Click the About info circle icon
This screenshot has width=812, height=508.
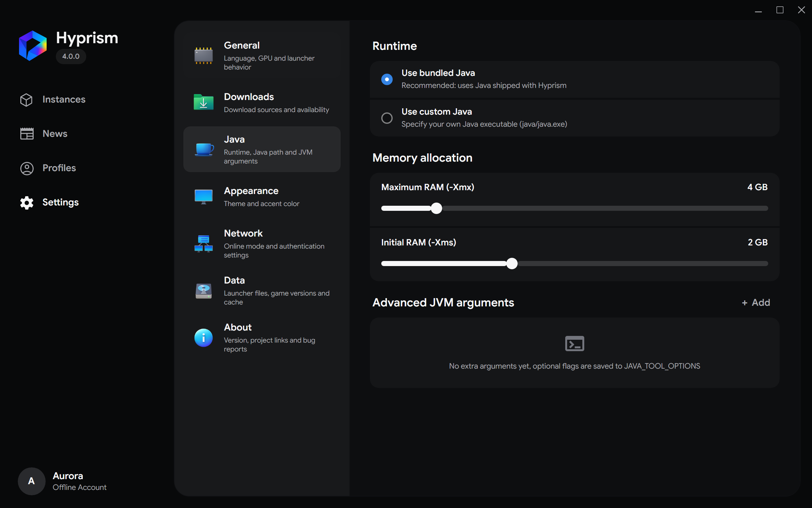pyautogui.click(x=203, y=338)
